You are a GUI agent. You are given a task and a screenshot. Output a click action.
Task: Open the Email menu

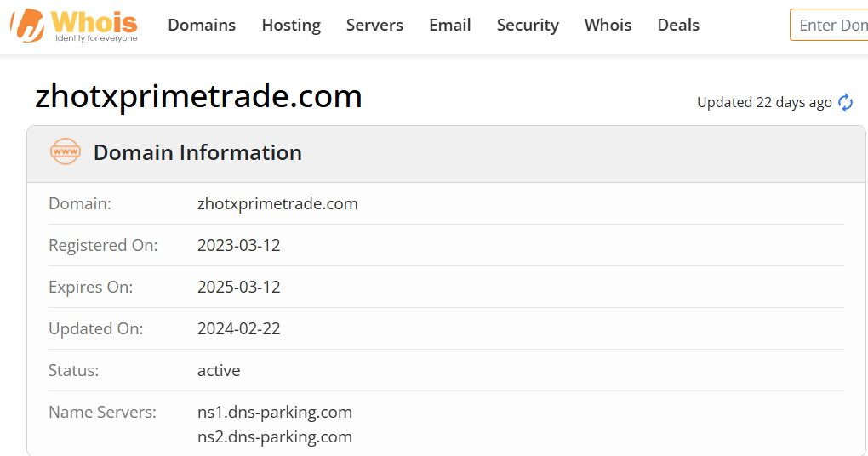coord(450,25)
